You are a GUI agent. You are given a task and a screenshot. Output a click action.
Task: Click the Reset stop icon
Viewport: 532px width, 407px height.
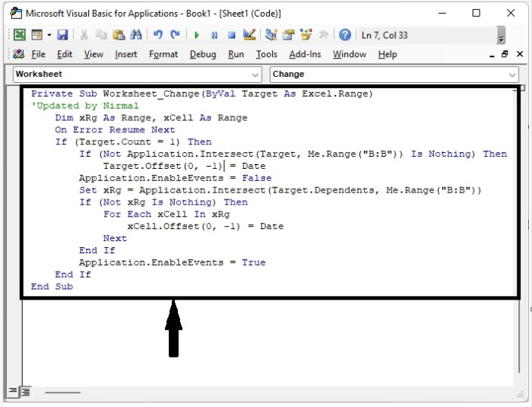coord(232,35)
